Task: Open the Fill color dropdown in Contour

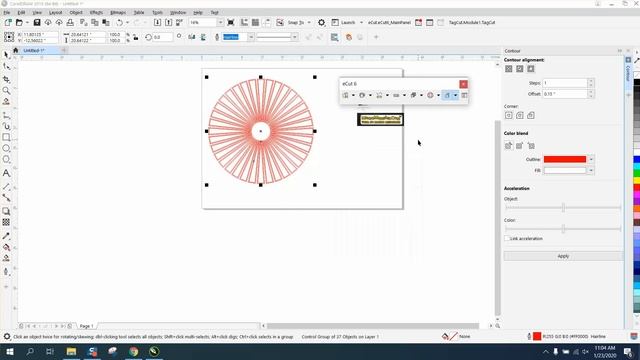Action: 591,171
